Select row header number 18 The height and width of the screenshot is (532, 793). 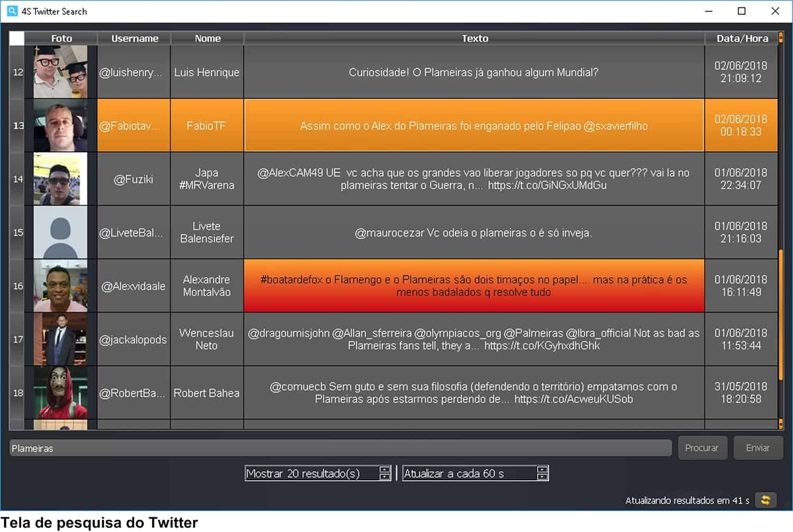(x=17, y=393)
